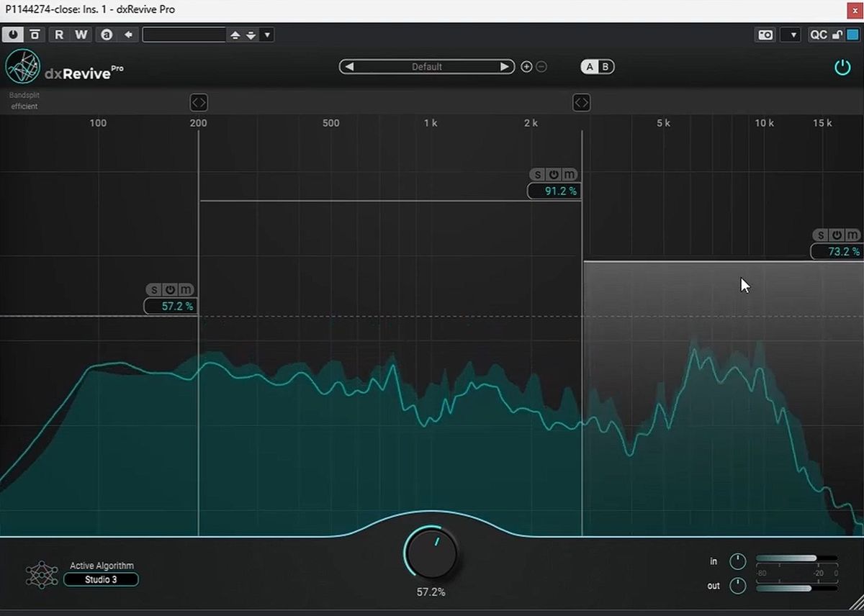This screenshot has width=864, height=616.
Task: Enable Write automation with W button
Action: tap(81, 35)
